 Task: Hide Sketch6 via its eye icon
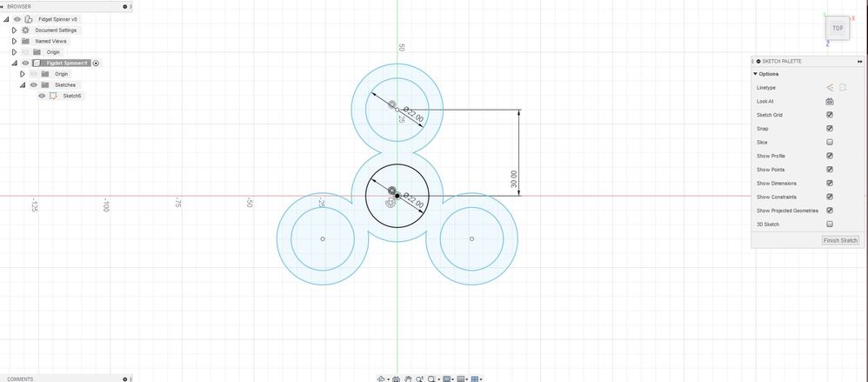(42, 96)
